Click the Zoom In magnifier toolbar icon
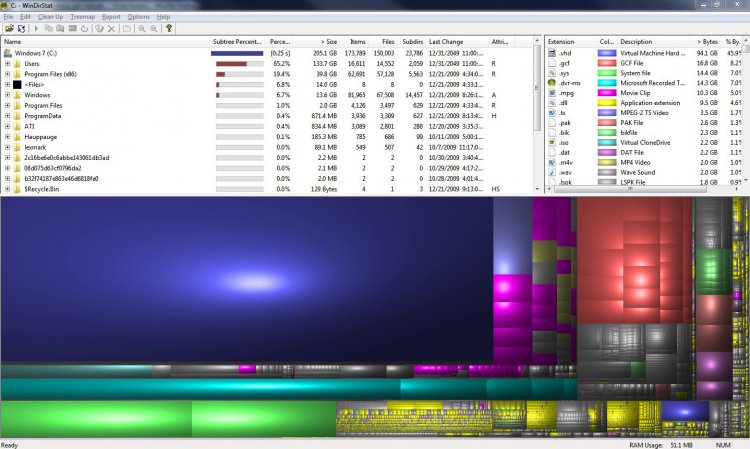The width and height of the screenshot is (750, 449). 142,29
